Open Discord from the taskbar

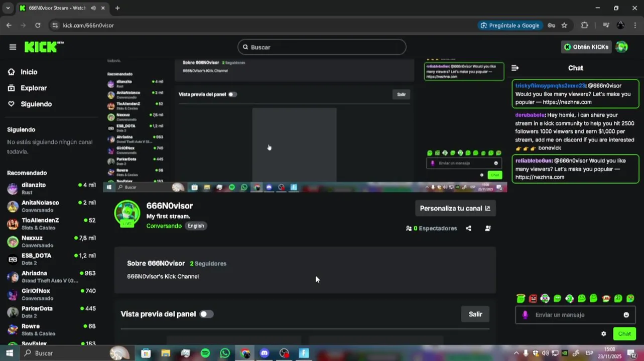click(x=264, y=353)
